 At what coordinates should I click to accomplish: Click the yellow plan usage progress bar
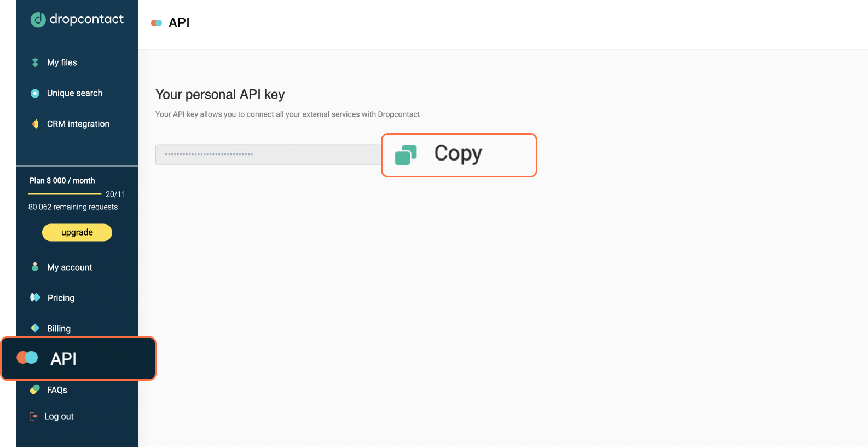tap(65, 194)
